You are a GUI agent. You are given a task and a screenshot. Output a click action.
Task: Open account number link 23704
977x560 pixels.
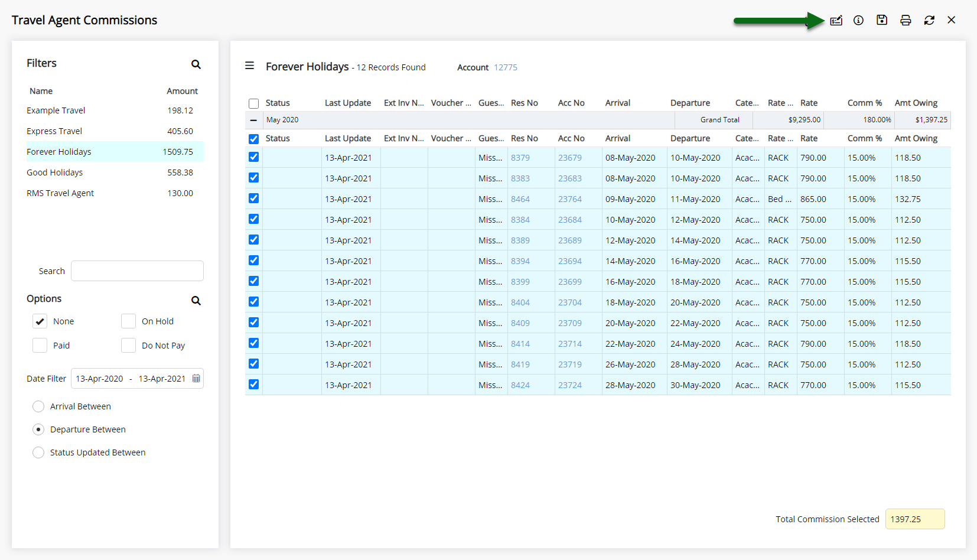point(570,302)
